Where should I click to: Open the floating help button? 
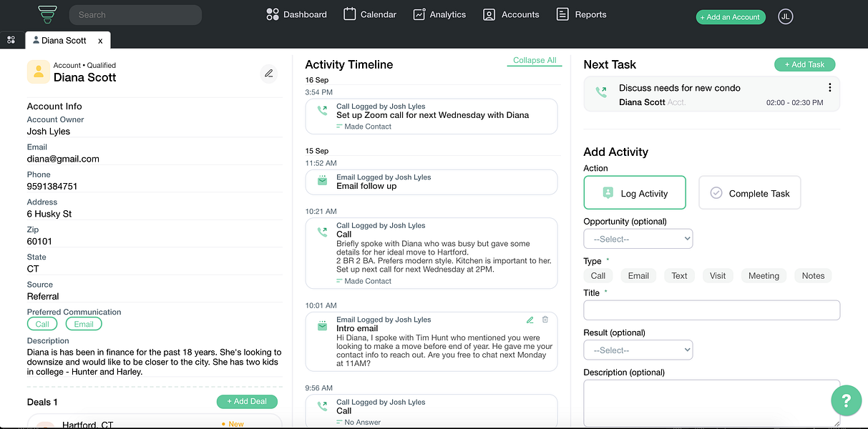(846, 400)
